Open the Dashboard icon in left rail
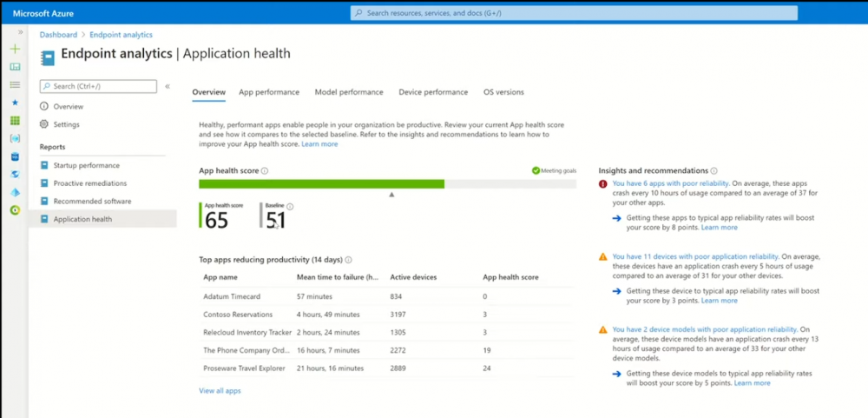The image size is (868, 418). pyautogui.click(x=15, y=67)
